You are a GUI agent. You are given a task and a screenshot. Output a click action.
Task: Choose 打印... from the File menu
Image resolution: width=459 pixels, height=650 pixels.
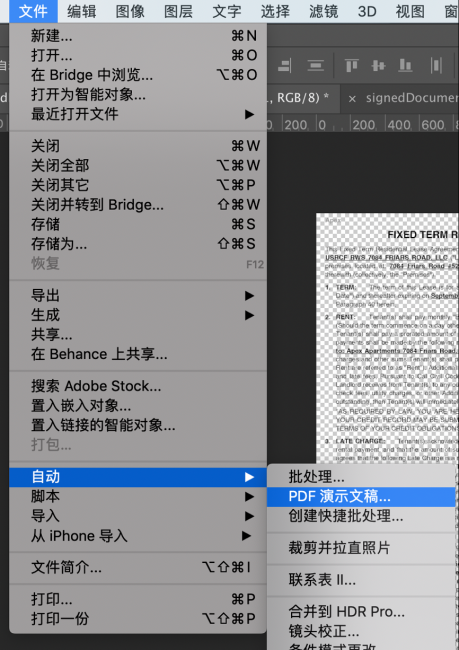[138, 599]
